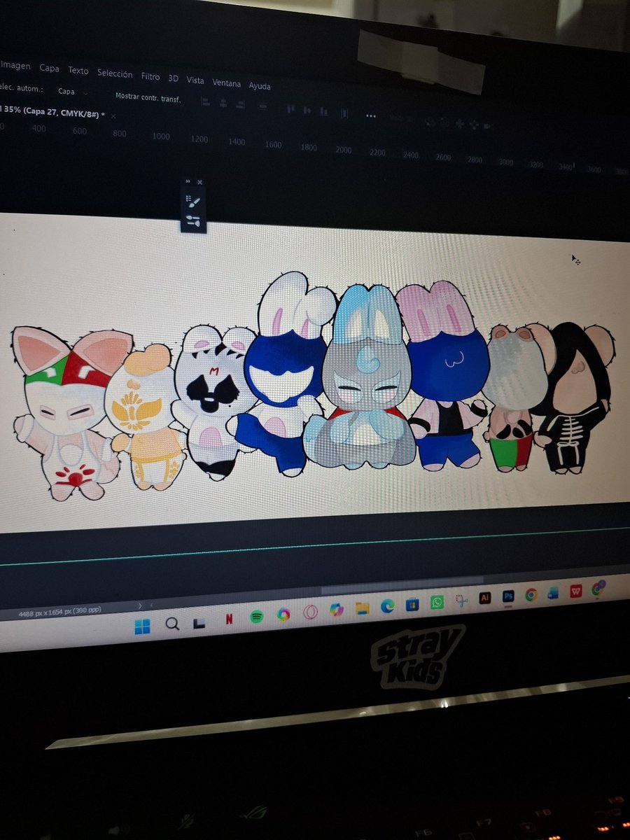Open WPS Office from the taskbar

575,591
